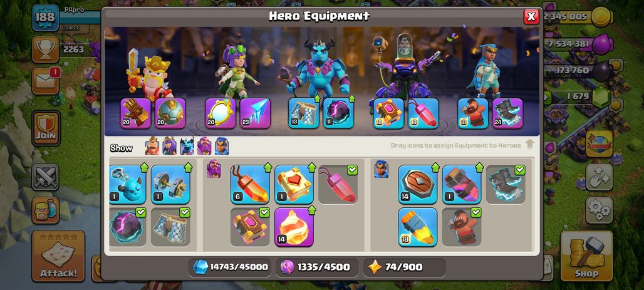
Task: Close the Hero Equipment window
Action: coord(531,16)
